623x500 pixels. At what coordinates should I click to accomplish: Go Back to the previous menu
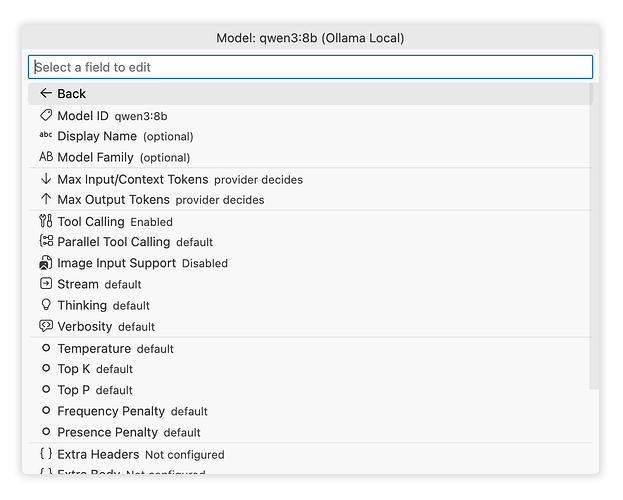310,94
